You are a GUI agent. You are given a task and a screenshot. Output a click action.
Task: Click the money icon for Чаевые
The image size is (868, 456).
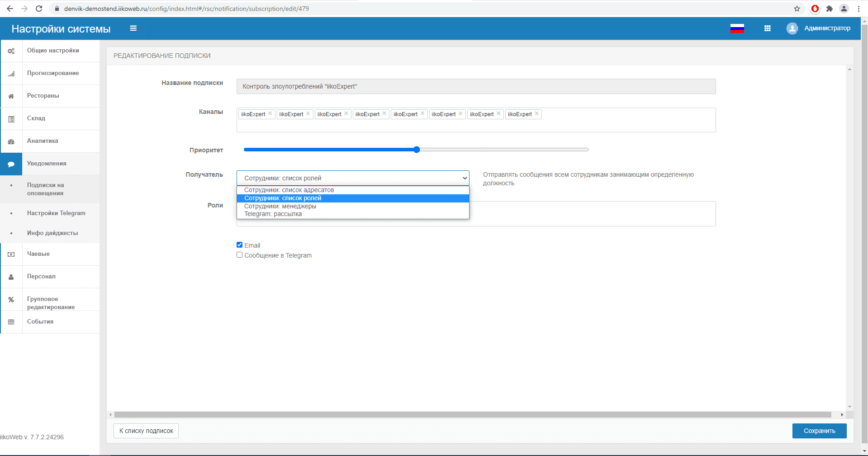11,254
